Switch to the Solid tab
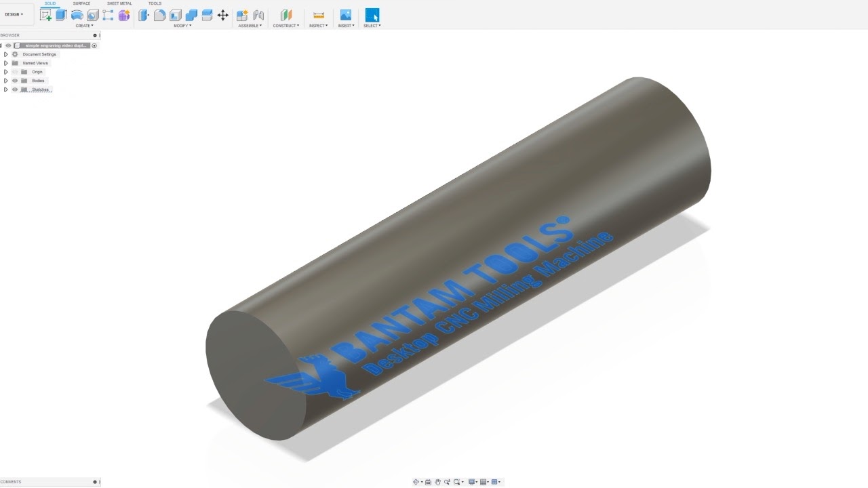 (x=50, y=3)
